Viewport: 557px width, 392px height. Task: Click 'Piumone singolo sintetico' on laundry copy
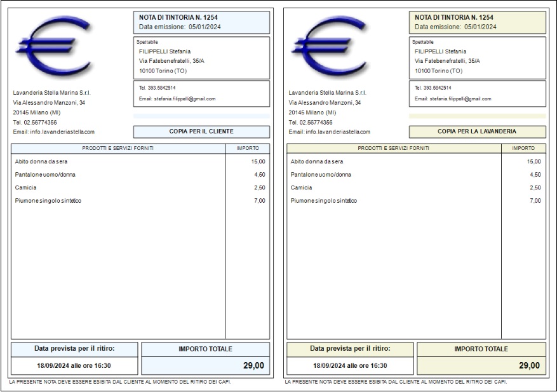point(324,201)
